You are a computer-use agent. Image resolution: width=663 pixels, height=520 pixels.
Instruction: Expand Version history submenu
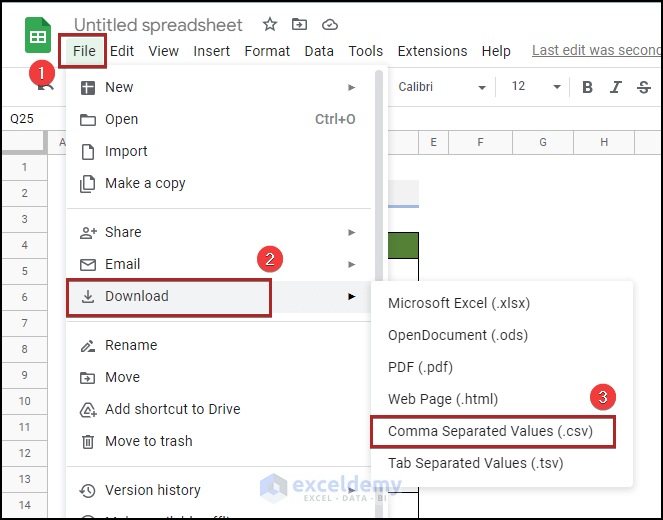(219, 490)
